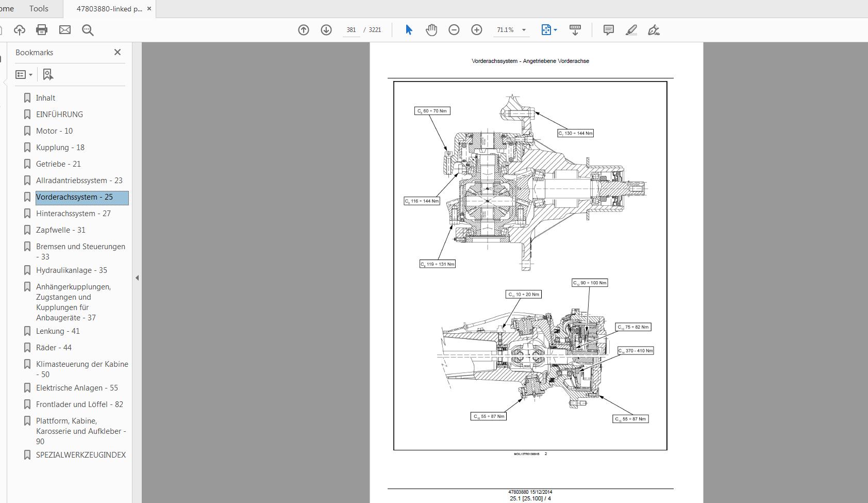This screenshot has height=503, width=868.
Task: Open the Hinterachssystem - 27 bookmark
Action: [x=73, y=214]
